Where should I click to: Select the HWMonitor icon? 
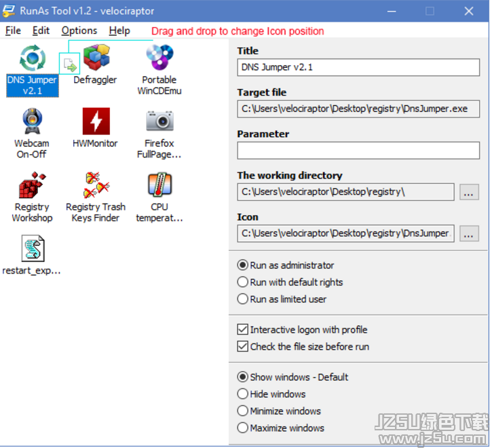(x=96, y=121)
